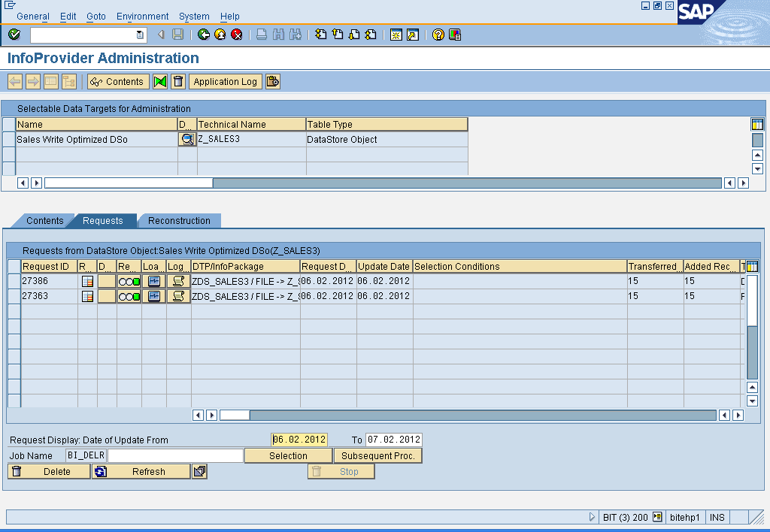This screenshot has width=770, height=532.
Task: Click the table configuration icon of Data Targets table
Action: coord(757,124)
